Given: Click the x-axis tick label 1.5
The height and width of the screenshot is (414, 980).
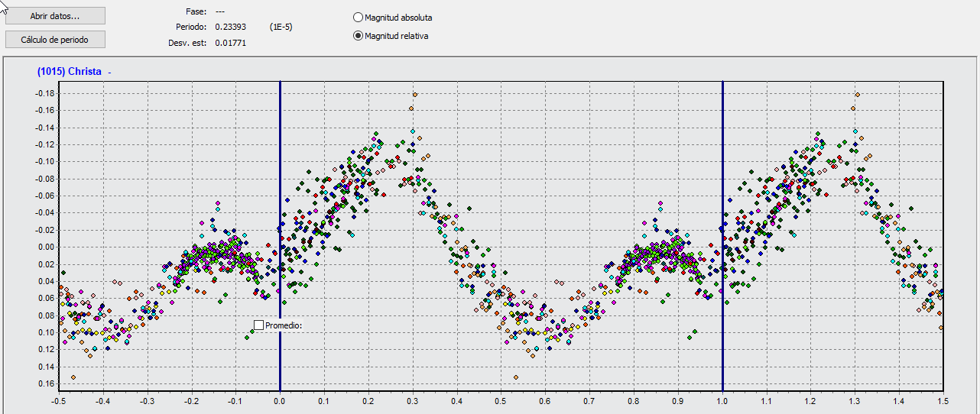Looking at the screenshot, I should click(943, 400).
